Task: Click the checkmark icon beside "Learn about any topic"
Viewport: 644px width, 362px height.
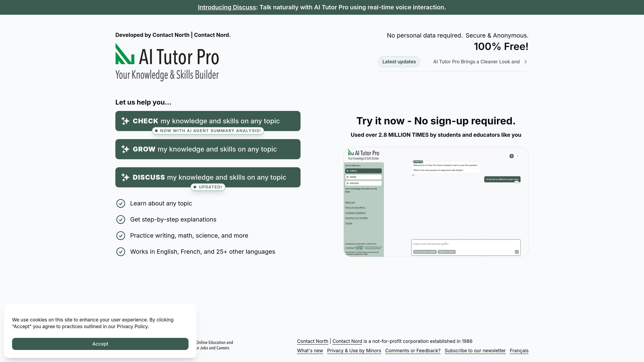Action: (121, 203)
